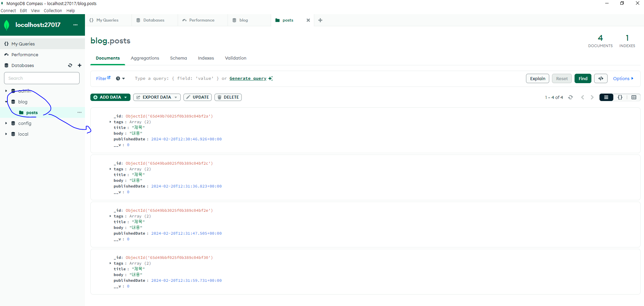644x306 pixels.
Task: Click the Generate query link
Action: coord(248,78)
